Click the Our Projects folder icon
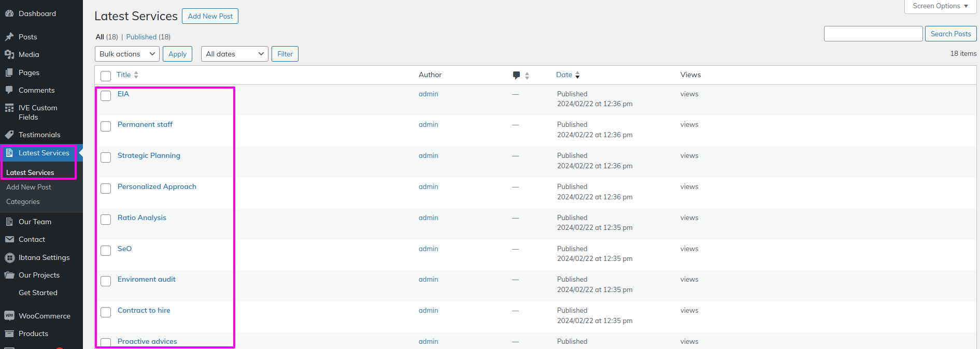This screenshot has width=980, height=349. tap(9, 275)
